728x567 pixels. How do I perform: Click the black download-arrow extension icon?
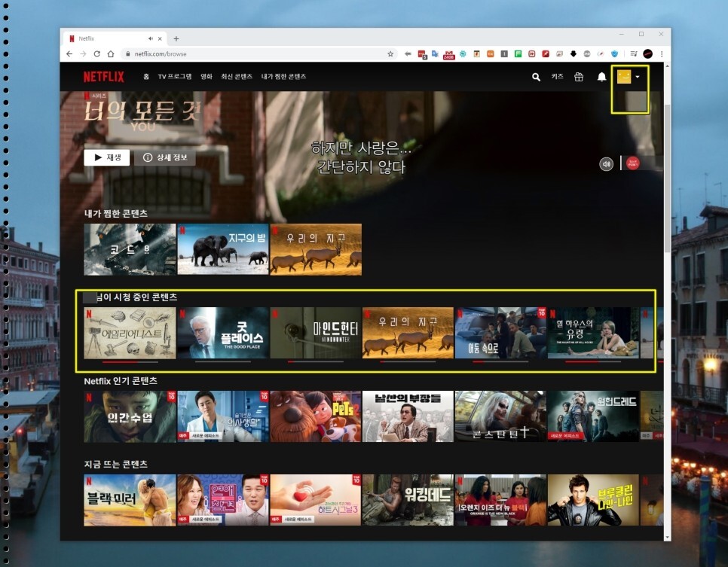click(x=574, y=53)
